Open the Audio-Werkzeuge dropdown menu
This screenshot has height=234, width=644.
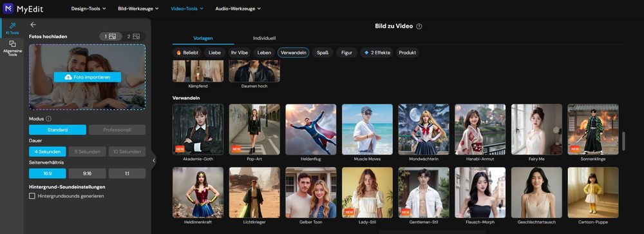[238, 8]
